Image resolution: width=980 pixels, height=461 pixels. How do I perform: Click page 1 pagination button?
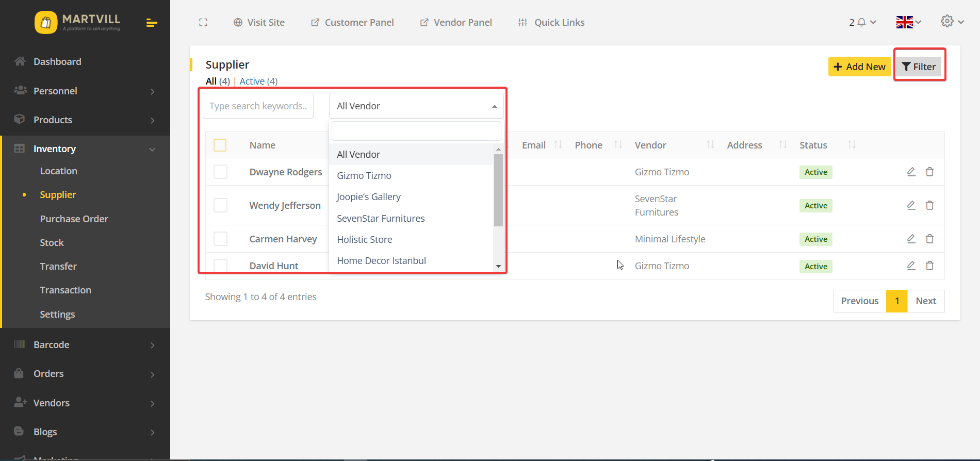pos(897,301)
